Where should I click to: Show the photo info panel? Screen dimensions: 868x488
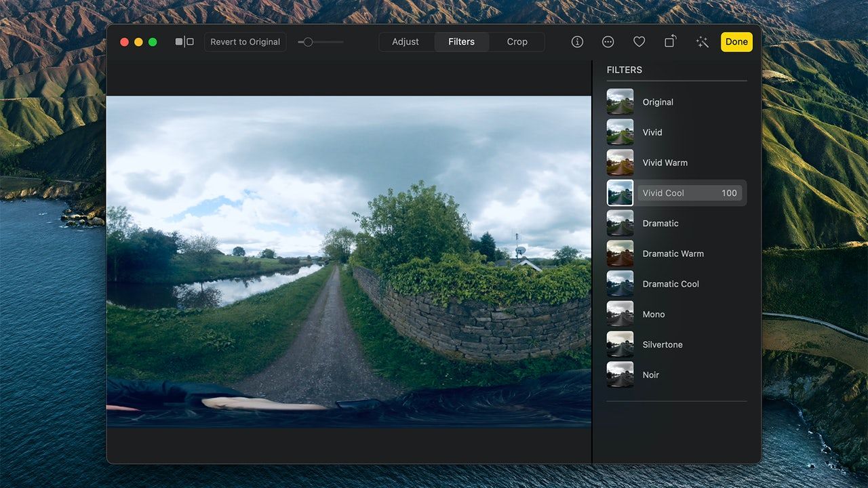[577, 42]
